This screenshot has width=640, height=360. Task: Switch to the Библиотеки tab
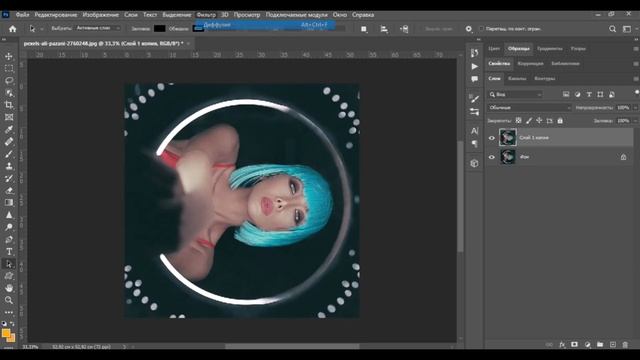click(565, 64)
